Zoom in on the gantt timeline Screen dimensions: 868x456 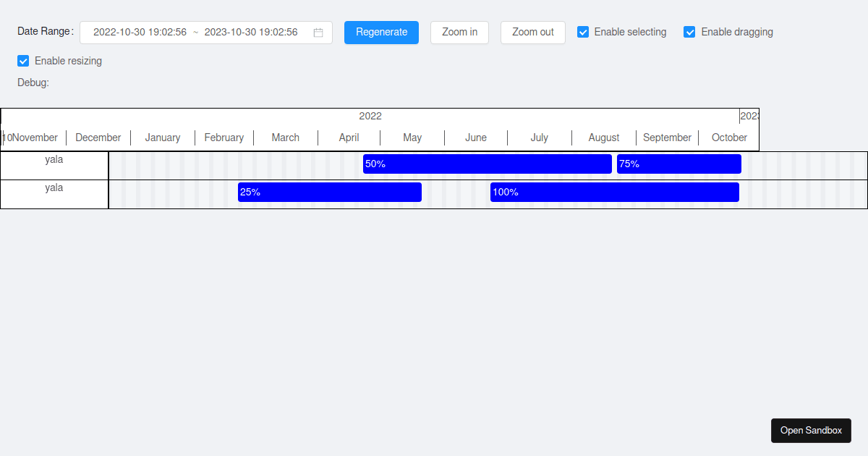click(459, 32)
